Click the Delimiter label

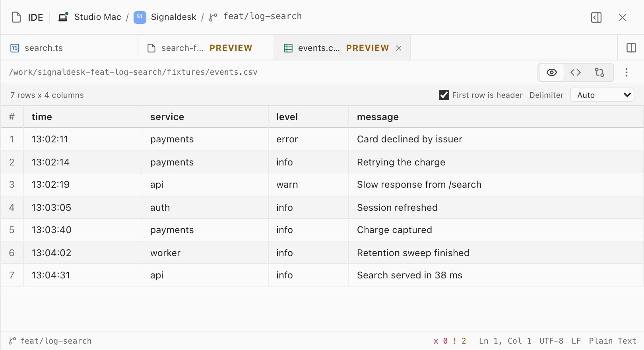[x=546, y=95]
